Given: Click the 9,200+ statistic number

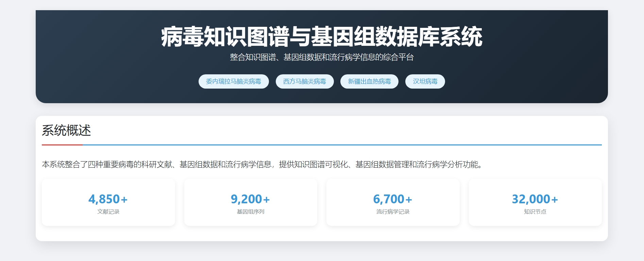Looking at the screenshot, I should pyautogui.click(x=250, y=199).
